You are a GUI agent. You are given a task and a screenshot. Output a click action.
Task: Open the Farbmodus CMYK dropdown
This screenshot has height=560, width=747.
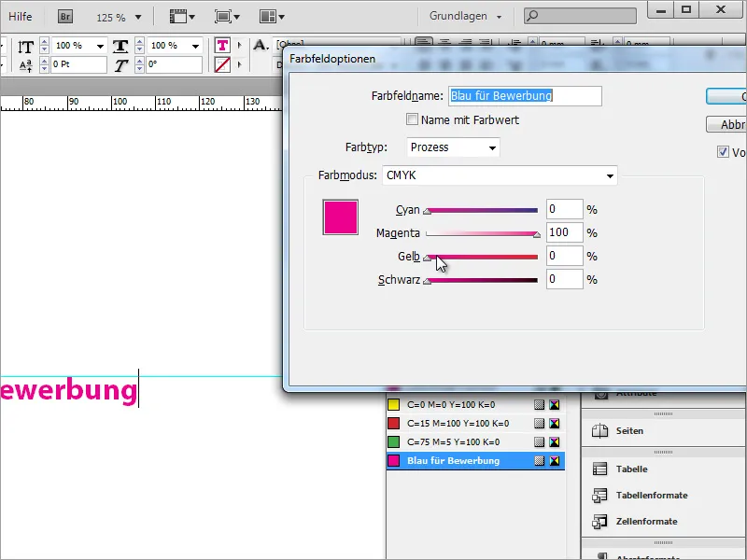pos(500,175)
